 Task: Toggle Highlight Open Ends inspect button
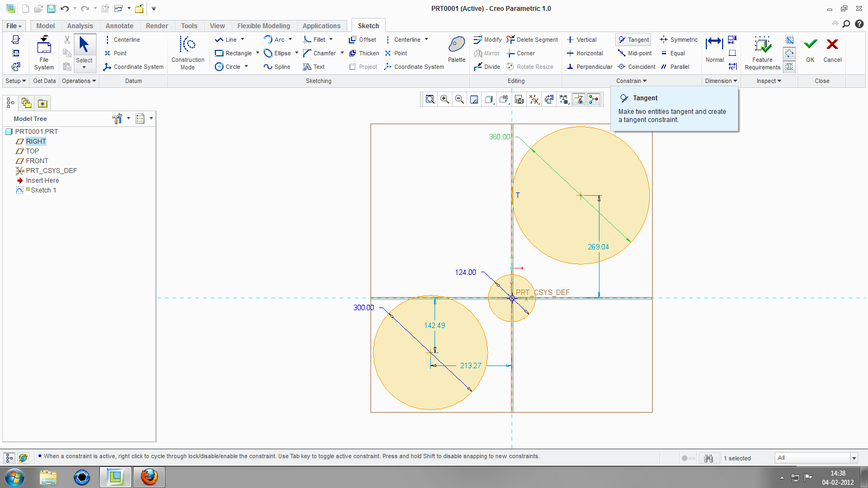point(789,53)
